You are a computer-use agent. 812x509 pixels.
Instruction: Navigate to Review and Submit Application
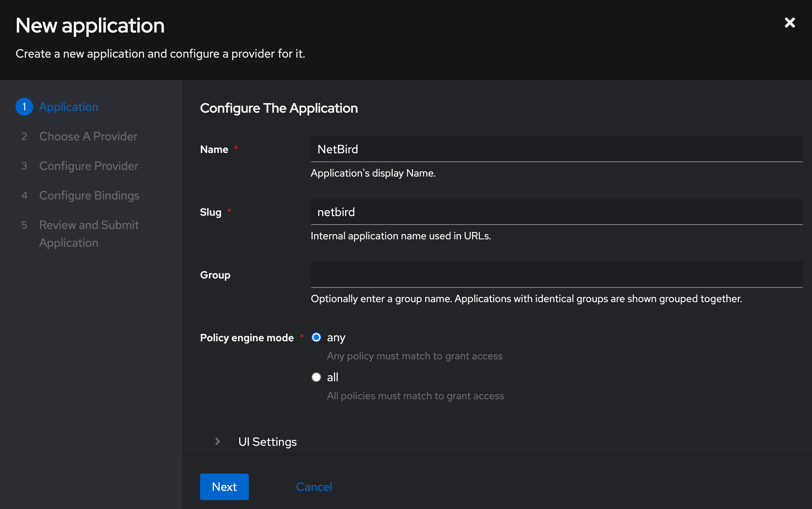pos(89,233)
